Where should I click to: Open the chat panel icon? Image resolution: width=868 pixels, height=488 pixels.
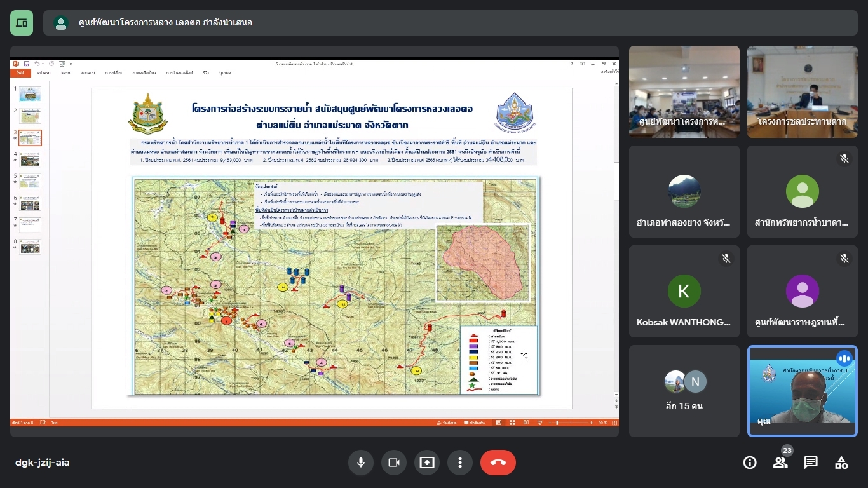pyautogui.click(x=811, y=463)
